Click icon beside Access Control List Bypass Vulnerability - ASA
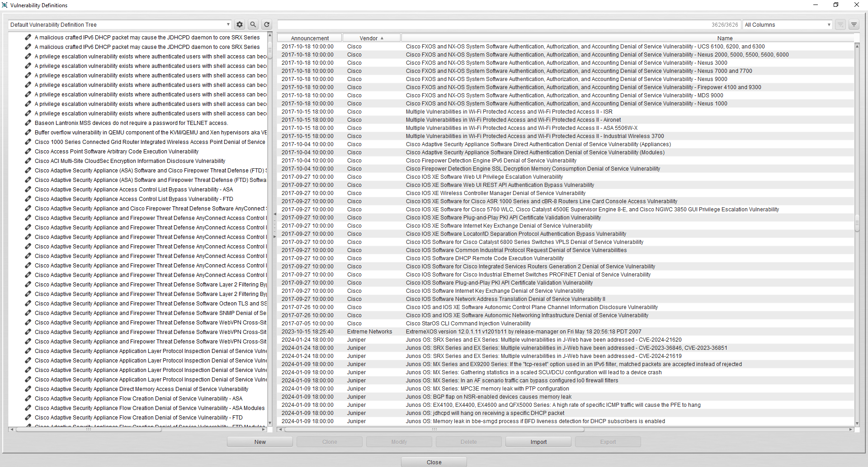The width and height of the screenshot is (868, 467). pos(28,189)
